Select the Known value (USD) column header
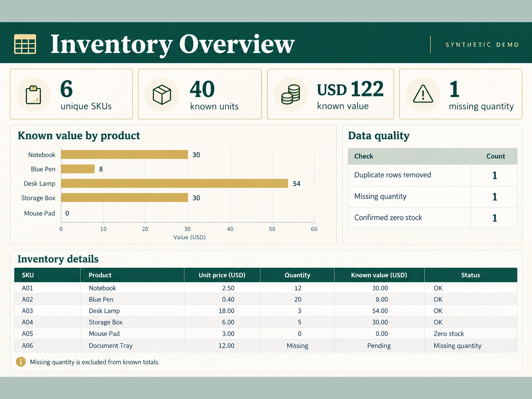The width and height of the screenshot is (532, 399). click(379, 275)
